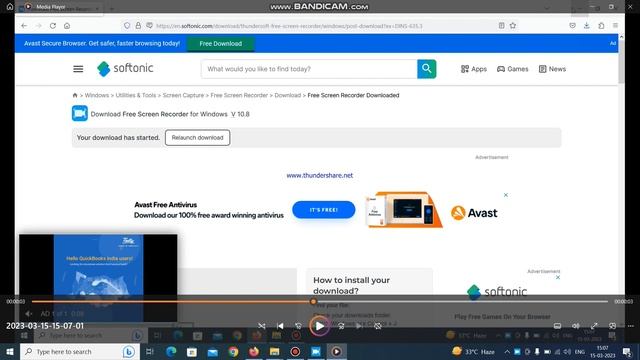Open the Games section on Softonic

513,69
